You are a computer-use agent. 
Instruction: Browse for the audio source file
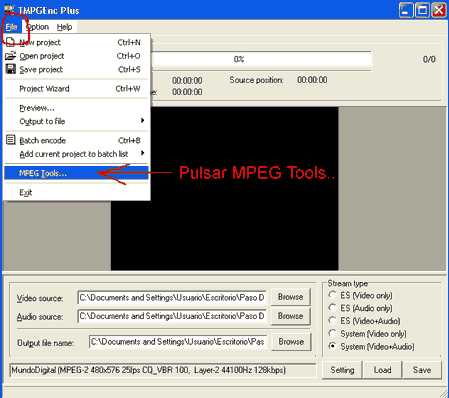291,316
